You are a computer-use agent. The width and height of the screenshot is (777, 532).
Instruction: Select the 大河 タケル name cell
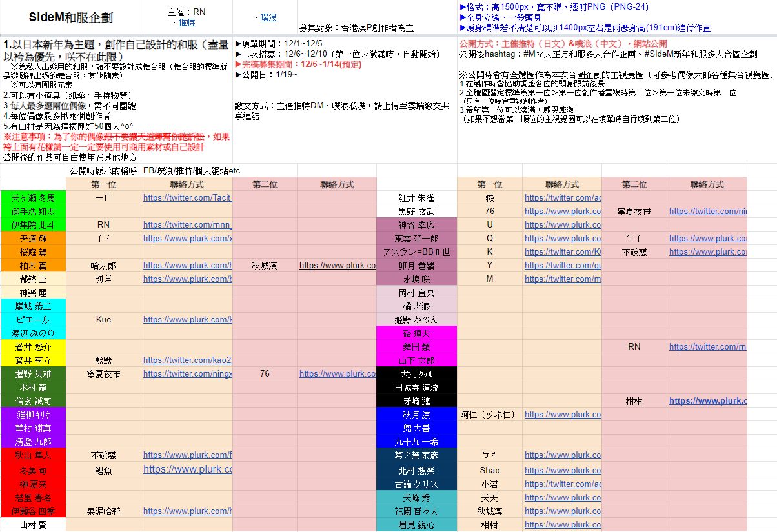pos(416,373)
